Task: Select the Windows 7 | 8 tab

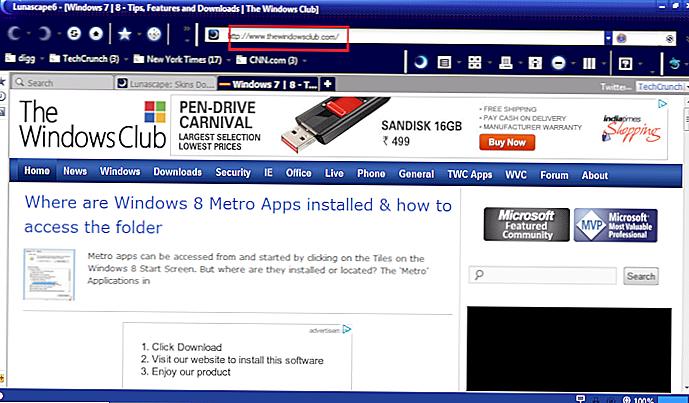Action: click(x=268, y=84)
